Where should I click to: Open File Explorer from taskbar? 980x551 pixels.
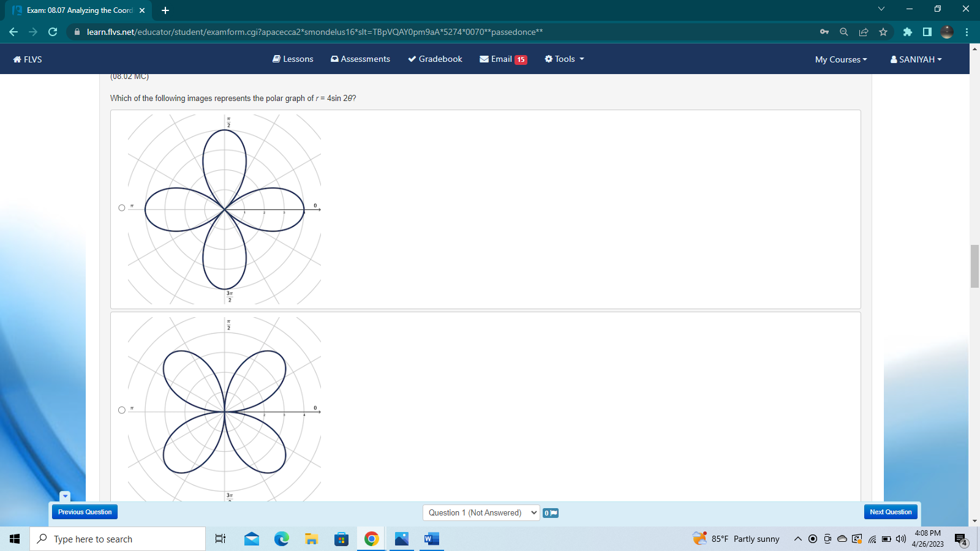(312, 539)
